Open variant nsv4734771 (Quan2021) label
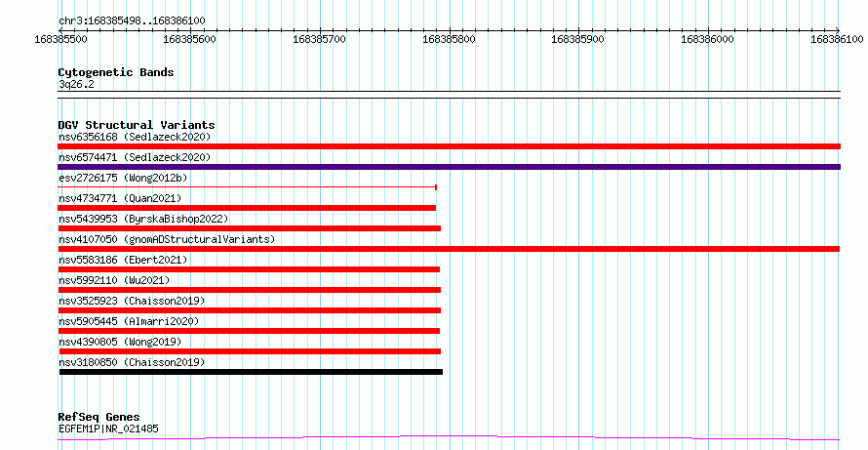This screenshot has width=868, height=450. (120, 198)
